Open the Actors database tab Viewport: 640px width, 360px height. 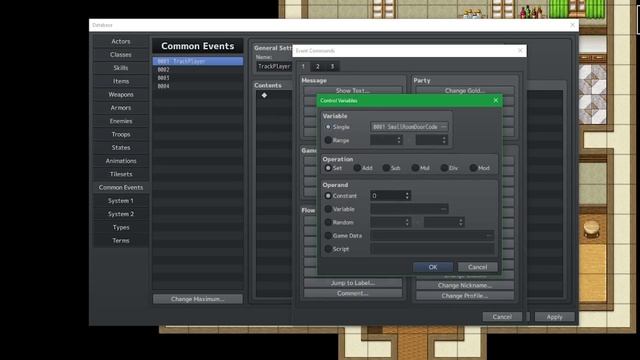121,41
